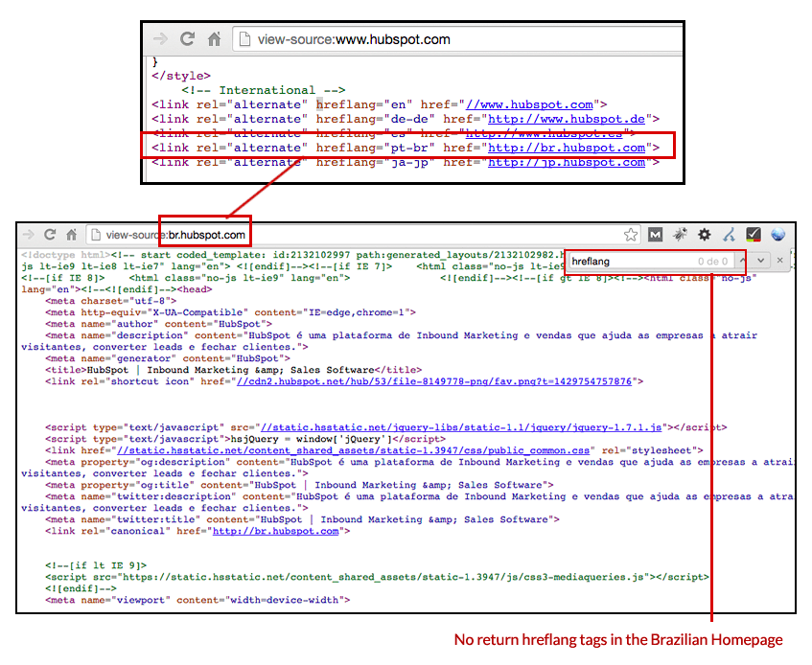Bookmark the page with the star icon
The width and height of the screenshot is (812, 665).
coord(630,235)
